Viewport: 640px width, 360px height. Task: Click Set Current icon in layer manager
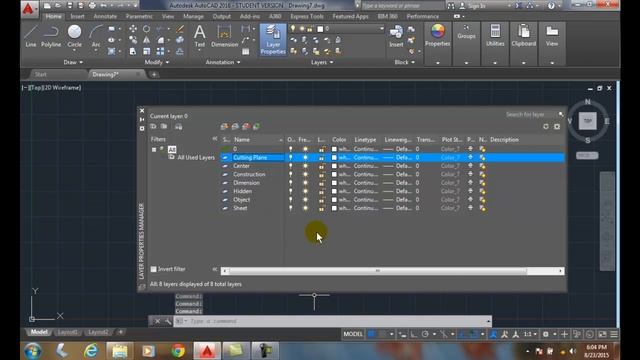256,127
